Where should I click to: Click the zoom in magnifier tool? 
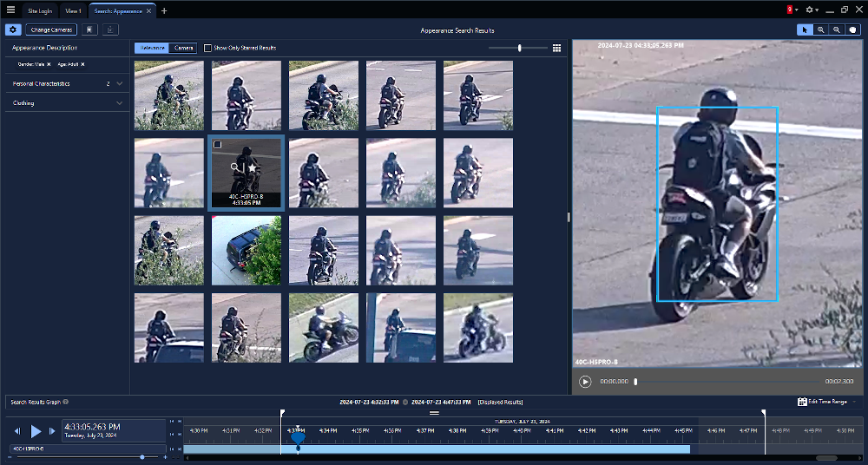click(821, 29)
